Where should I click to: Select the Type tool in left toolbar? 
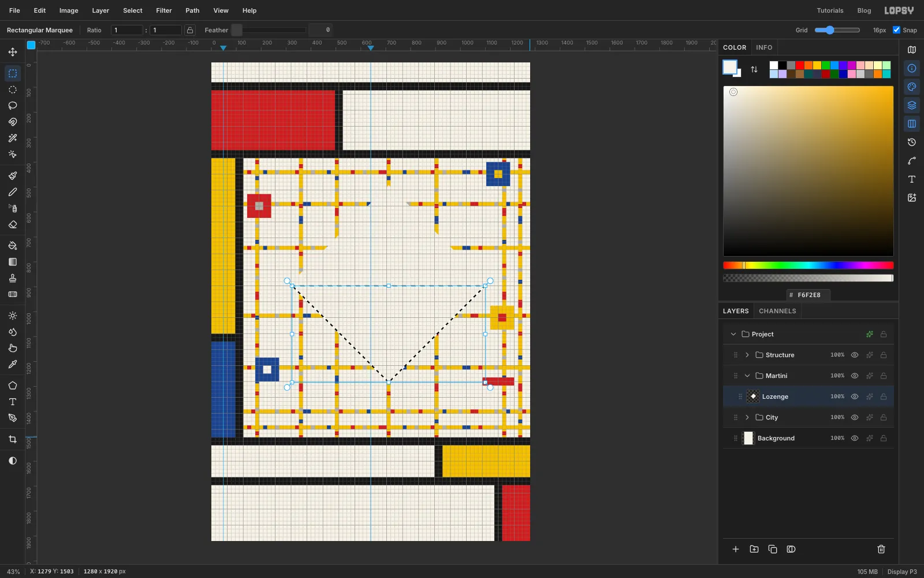click(x=13, y=402)
